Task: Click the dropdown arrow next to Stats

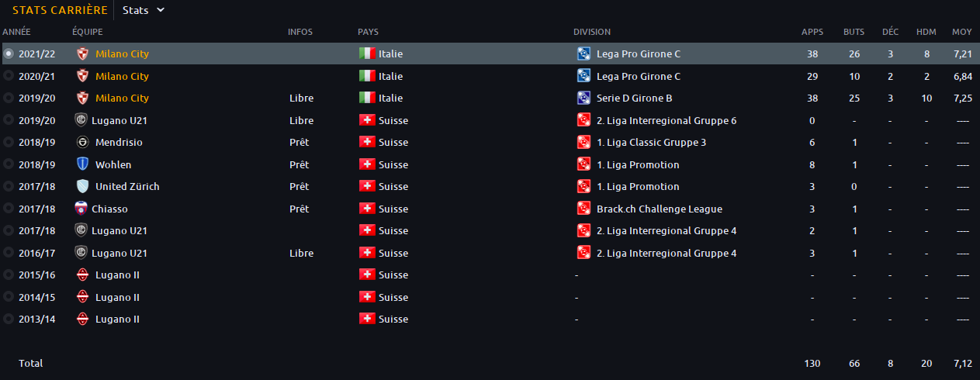Action: [x=161, y=10]
